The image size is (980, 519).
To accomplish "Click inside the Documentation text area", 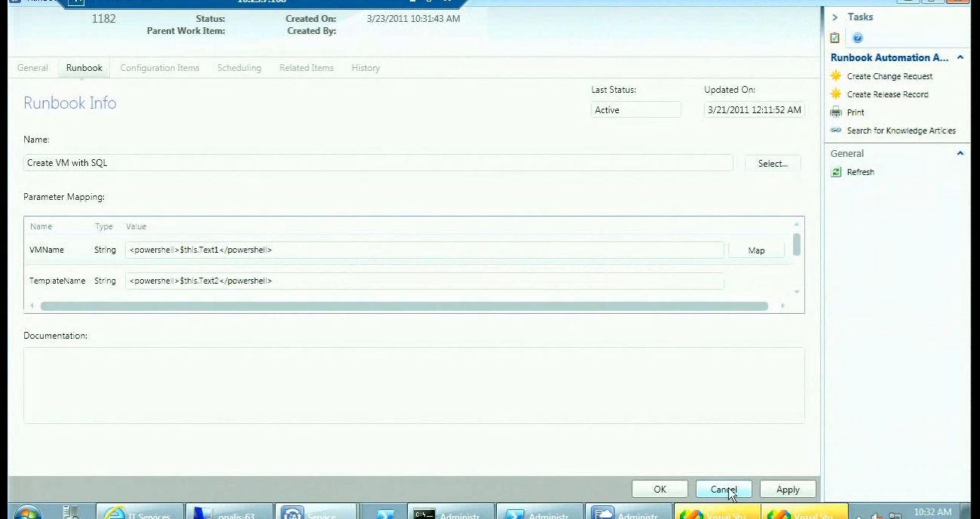I will (x=414, y=385).
